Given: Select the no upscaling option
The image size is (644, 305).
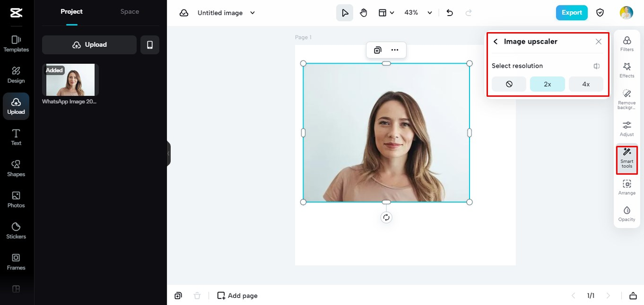Looking at the screenshot, I should pyautogui.click(x=509, y=84).
